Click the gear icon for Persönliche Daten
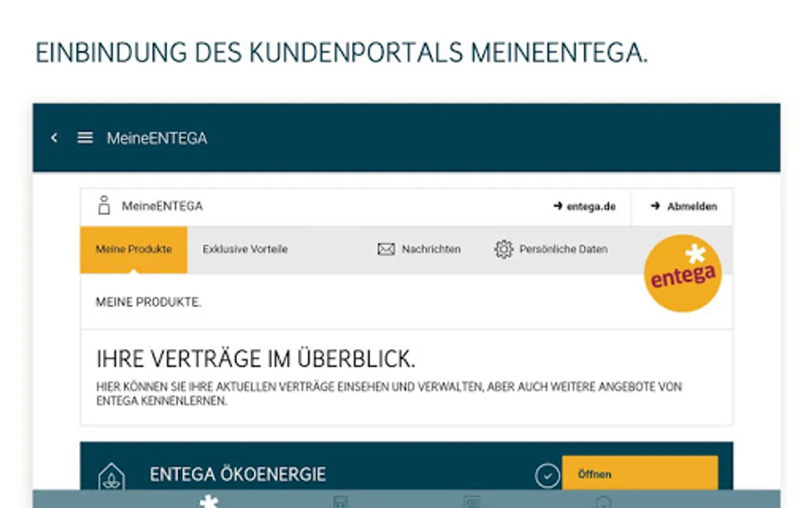Image resolution: width=812 pixels, height=508 pixels. [504, 249]
